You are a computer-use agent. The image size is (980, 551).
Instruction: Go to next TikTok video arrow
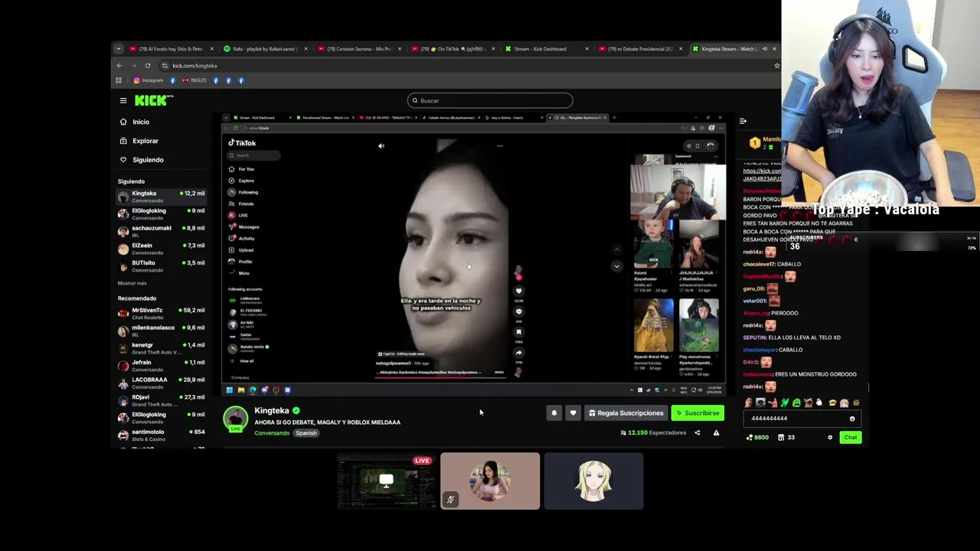click(616, 266)
